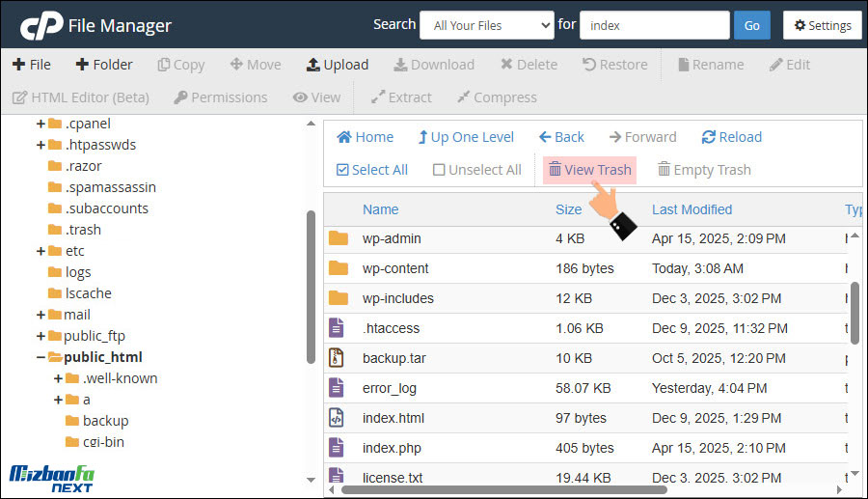868x499 pixels.
Task: Go to Home in file navigation
Action: (365, 137)
